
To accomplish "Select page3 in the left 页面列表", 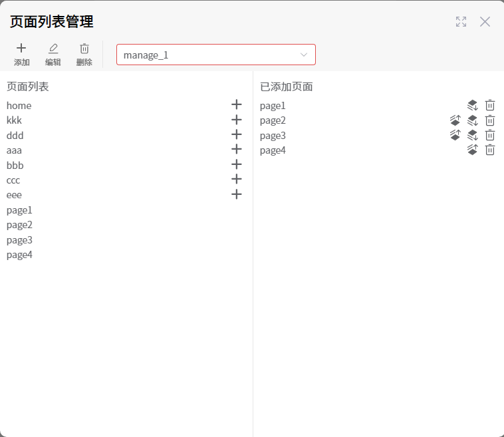I will [19, 240].
